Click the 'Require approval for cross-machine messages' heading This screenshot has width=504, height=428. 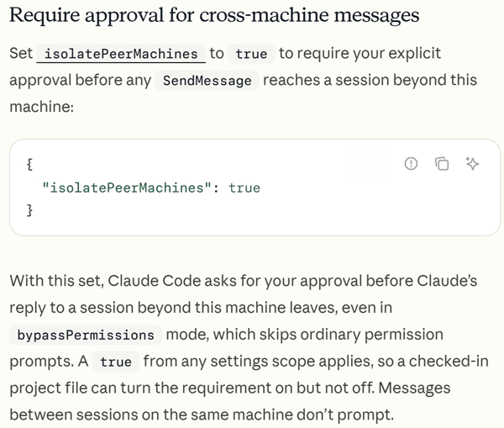pyautogui.click(x=214, y=15)
